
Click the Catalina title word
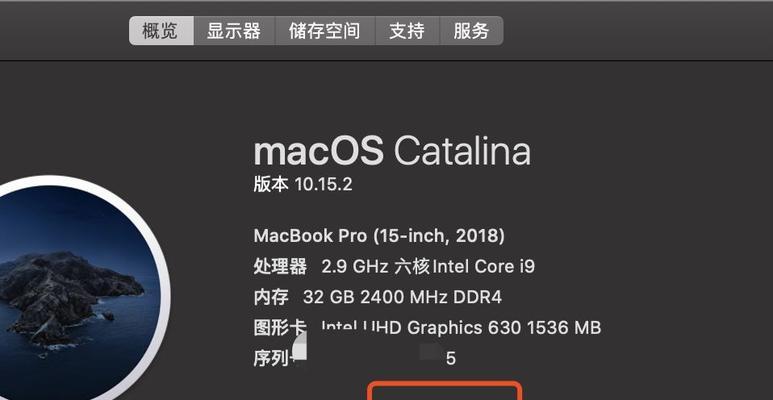point(462,150)
